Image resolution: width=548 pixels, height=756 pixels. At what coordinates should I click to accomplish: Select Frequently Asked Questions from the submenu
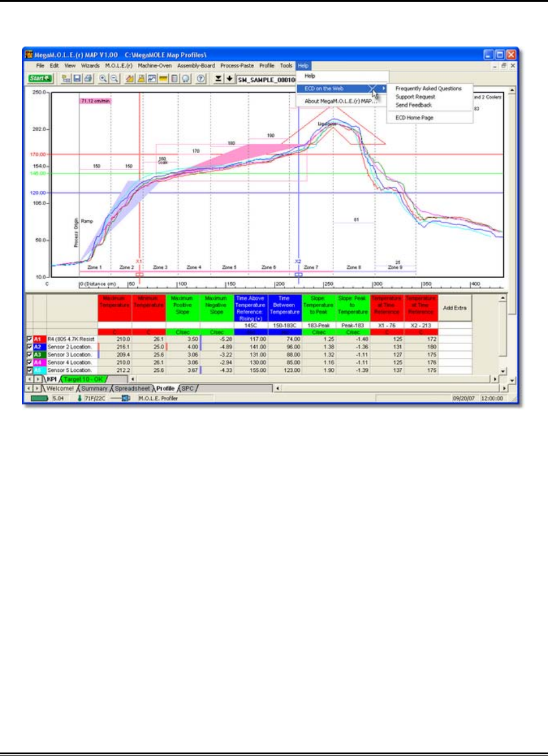[429, 88]
